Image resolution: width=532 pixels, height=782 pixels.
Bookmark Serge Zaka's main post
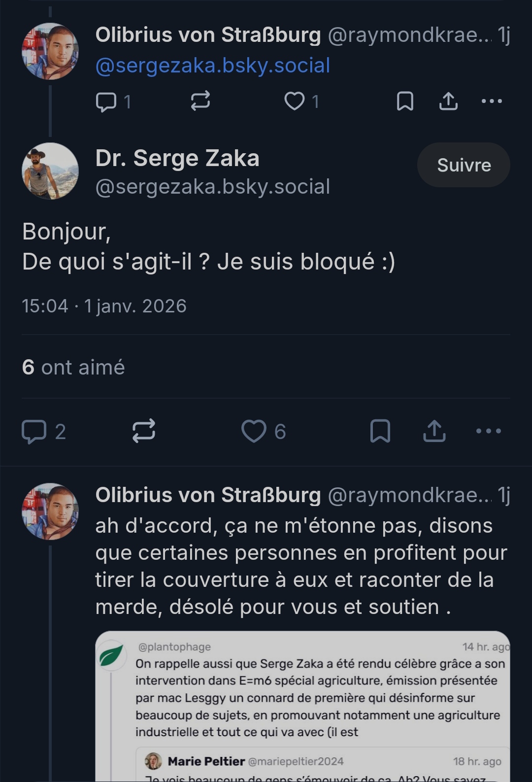point(380,431)
